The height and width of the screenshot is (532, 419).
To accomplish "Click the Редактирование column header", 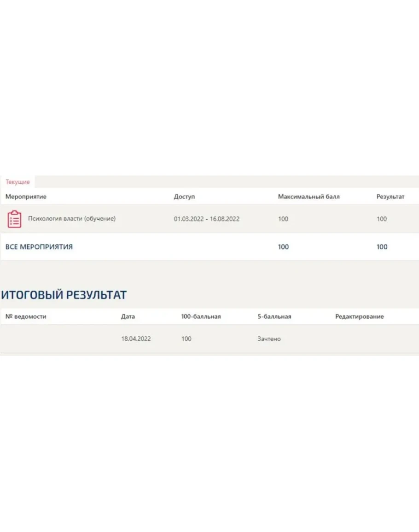I will [x=359, y=316].
